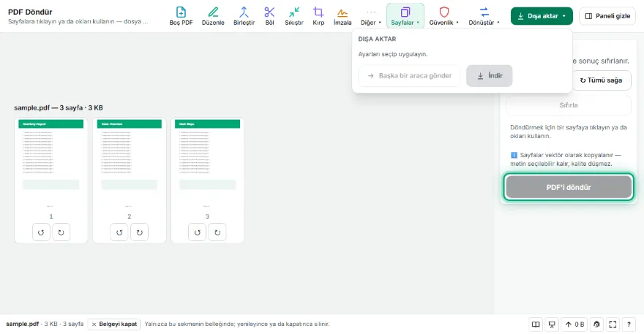This screenshot has width=644, height=334.
Task: Rotate page 1 clockwise
Action: coord(61,232)
